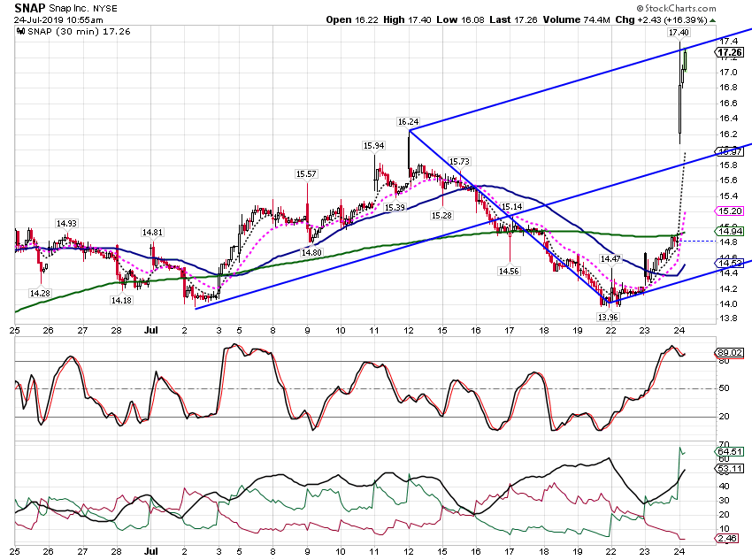Click the 15.97 tag on the price axis

[x=730, y=152]
